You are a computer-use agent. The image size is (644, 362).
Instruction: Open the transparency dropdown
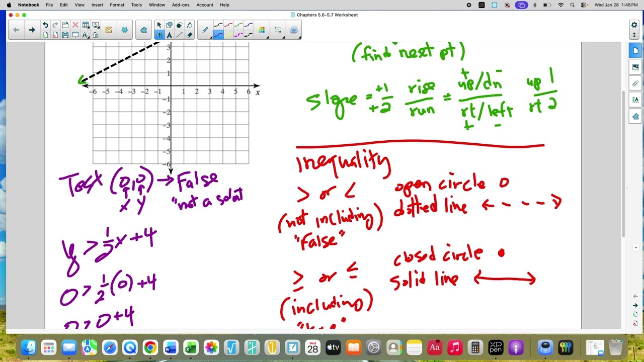(x=294, y=30)
